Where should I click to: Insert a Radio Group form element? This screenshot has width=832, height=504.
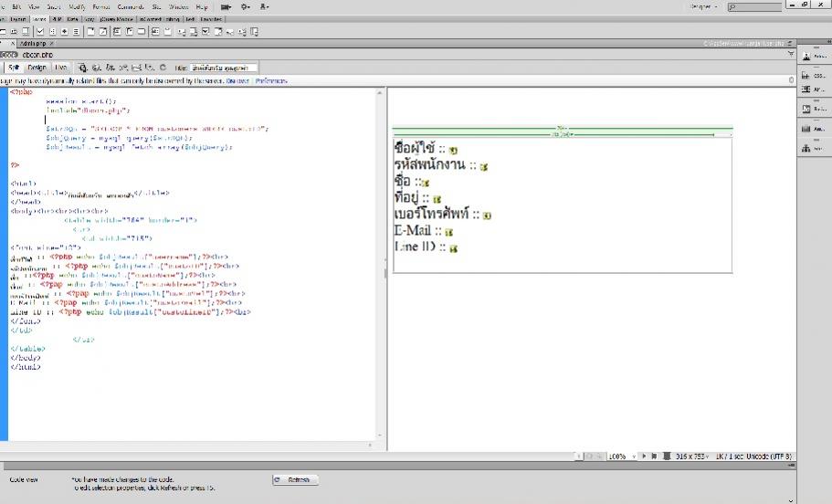(76, 32)
